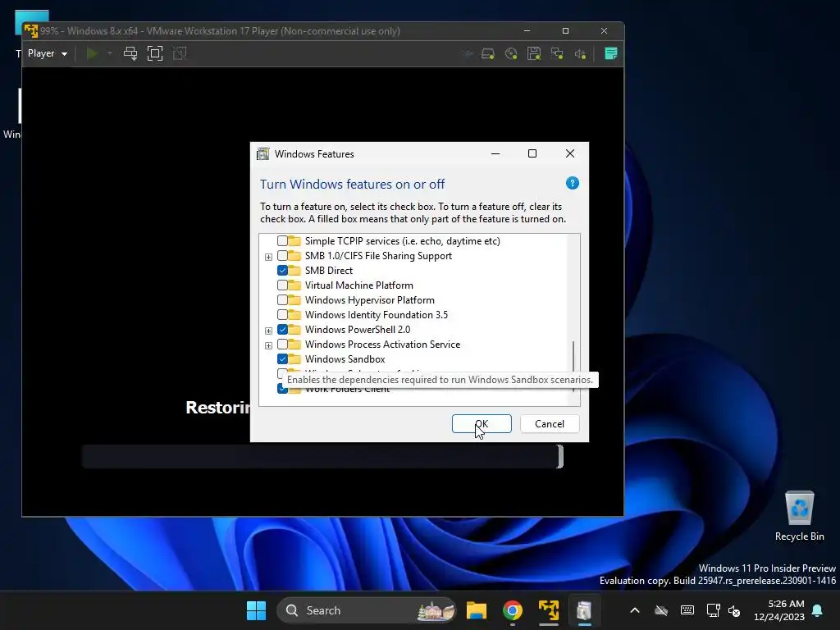Click Cancel in Windows Features dialog
The width and height of the screenshot is (840, 630).
[x=549, y=424]
